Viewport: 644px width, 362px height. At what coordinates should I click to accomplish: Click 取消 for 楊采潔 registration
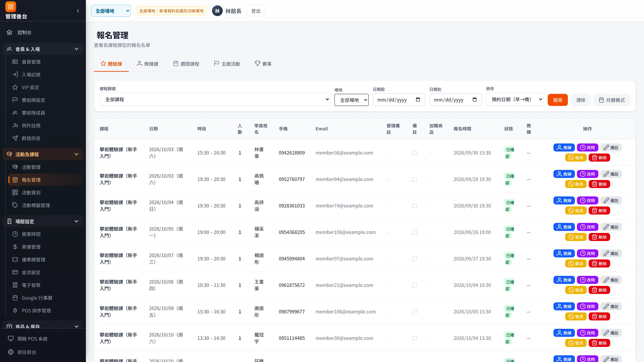pos(576,237)
